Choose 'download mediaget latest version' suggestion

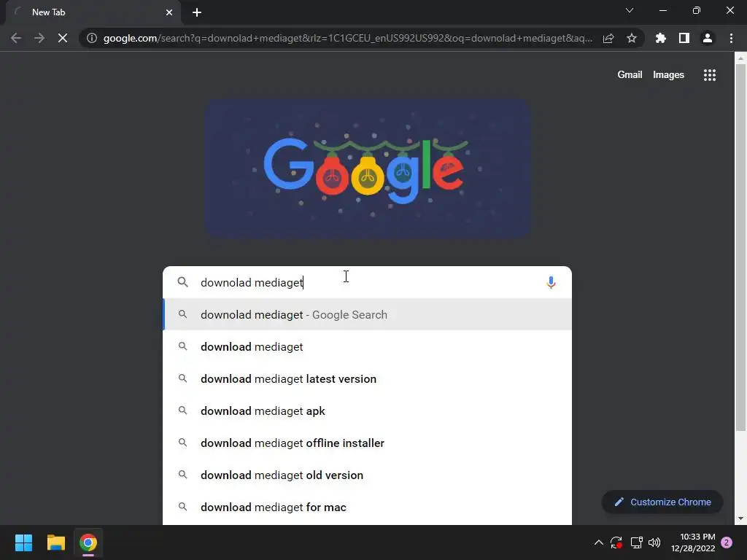click(x=368, y=378)
